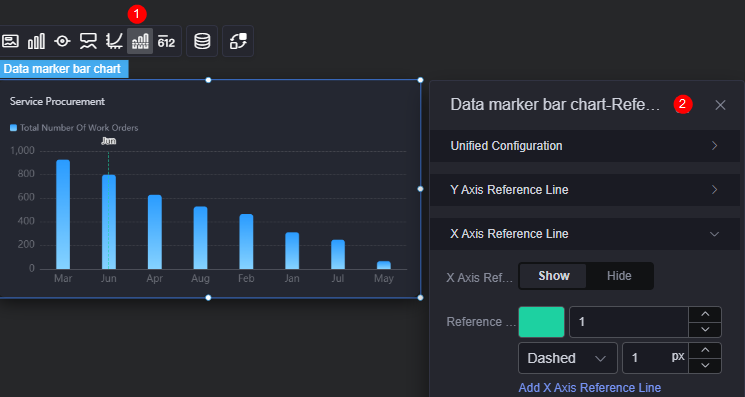745x397 pixels.
Task: Click the line width px field
Action: click(655, 358)
